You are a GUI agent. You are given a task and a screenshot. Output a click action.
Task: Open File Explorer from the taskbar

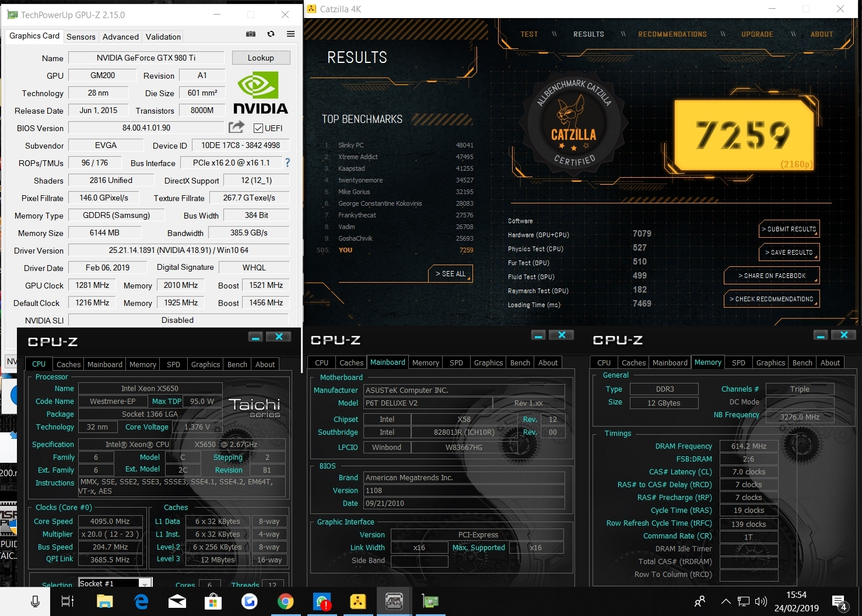pyautogui.click(x=104, y=601)
